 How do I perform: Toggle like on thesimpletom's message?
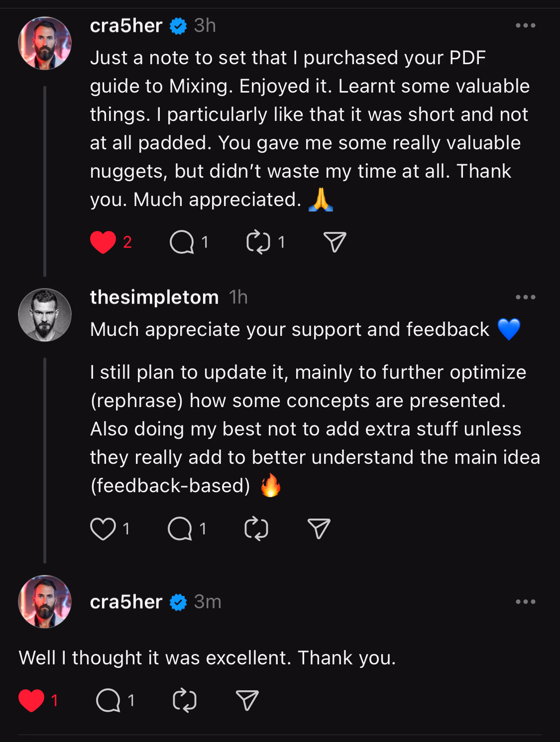point(103,529)
